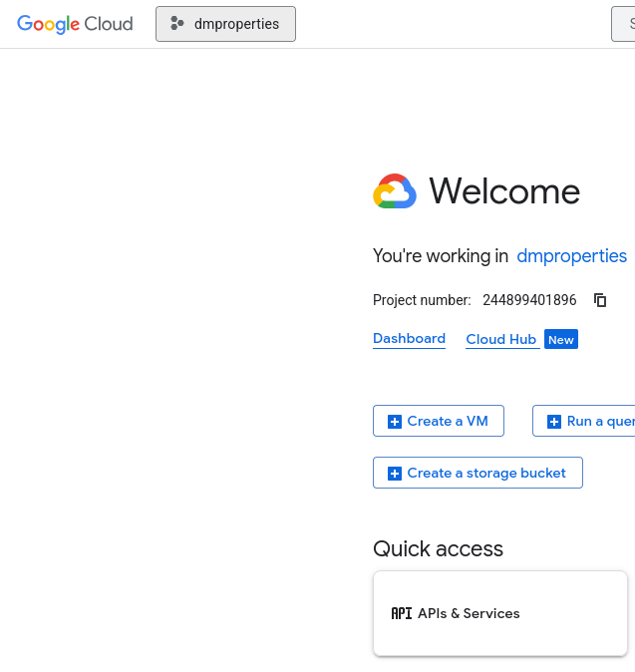Select the project number 244899401896 text
The height and width of the screenshot is (672, 635).
pos(529,300)
